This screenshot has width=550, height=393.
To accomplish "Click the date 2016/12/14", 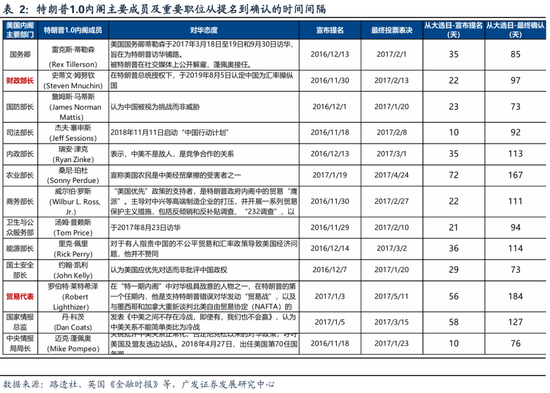I will [x=330, y=248].
